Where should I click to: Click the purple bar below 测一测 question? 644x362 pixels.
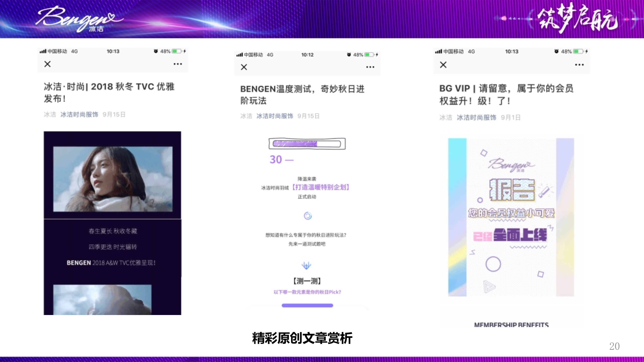click(x=307, y=305)
